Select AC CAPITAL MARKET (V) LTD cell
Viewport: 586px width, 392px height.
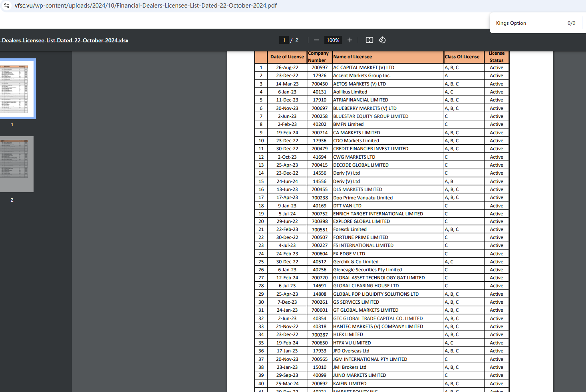point(388,68)
